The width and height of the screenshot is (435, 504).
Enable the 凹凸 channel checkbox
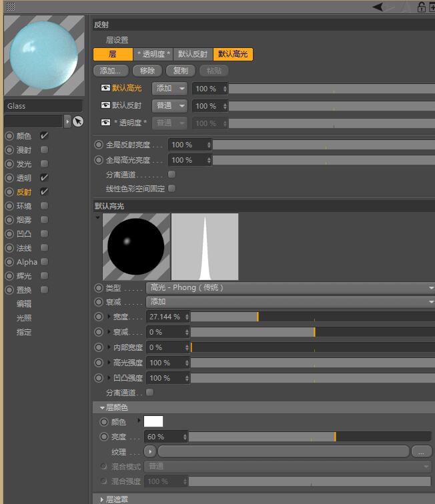[45, 233]
